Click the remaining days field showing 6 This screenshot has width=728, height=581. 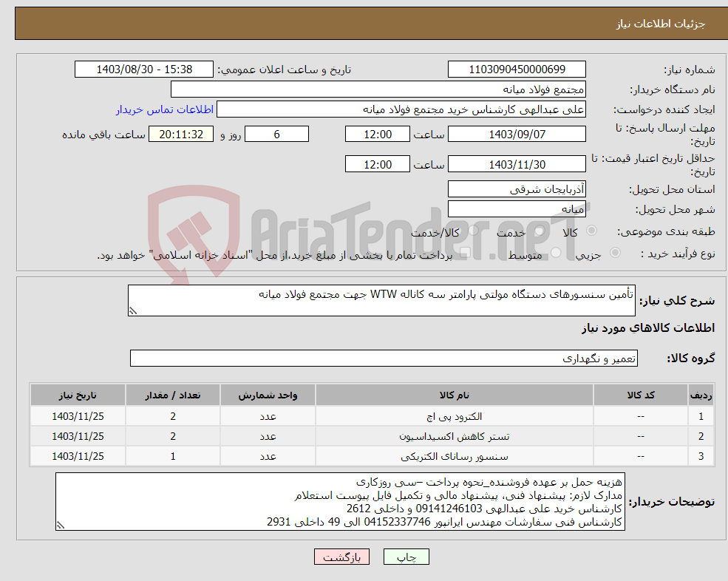(276, 135)
